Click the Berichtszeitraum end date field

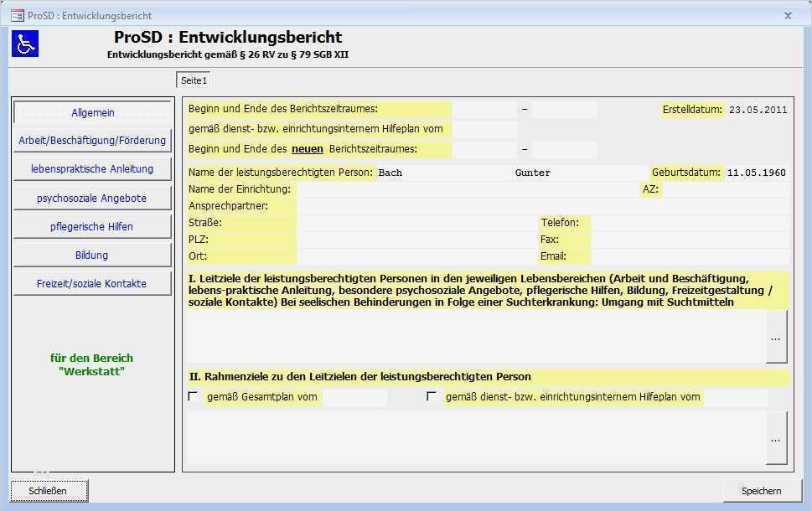click(x=564, y=110)
